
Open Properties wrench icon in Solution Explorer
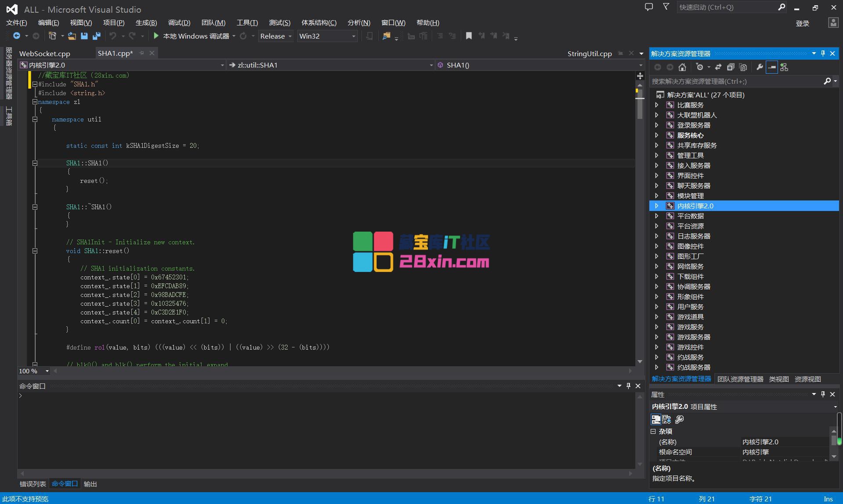point(760,67)
